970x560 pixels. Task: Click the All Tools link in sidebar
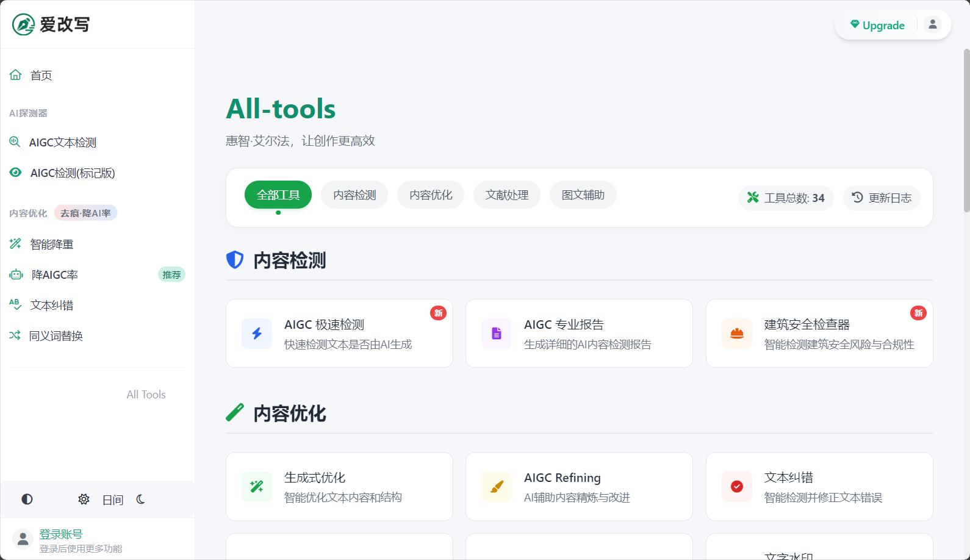point(146,395)
